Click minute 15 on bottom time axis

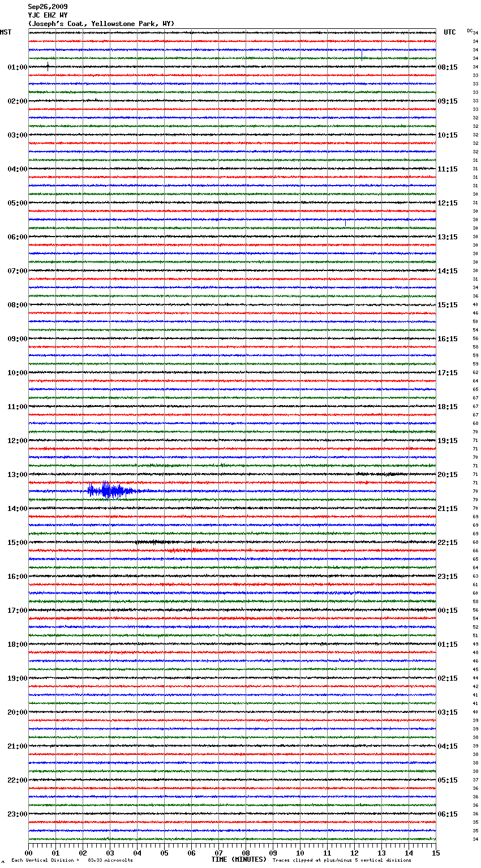click(436, 853)
